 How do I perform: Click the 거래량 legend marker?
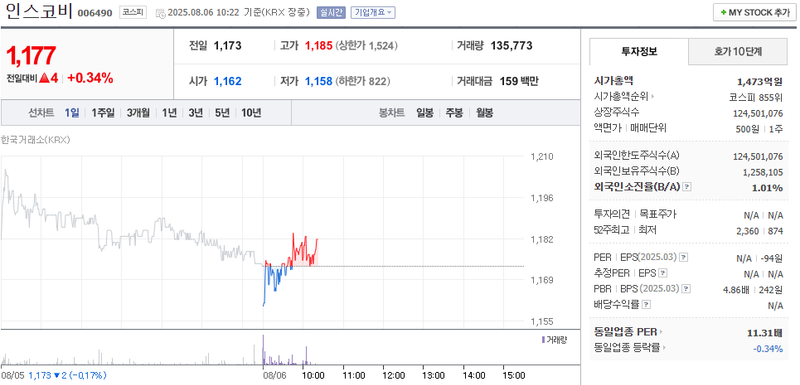pyautogui.click(x=543, y=340)
